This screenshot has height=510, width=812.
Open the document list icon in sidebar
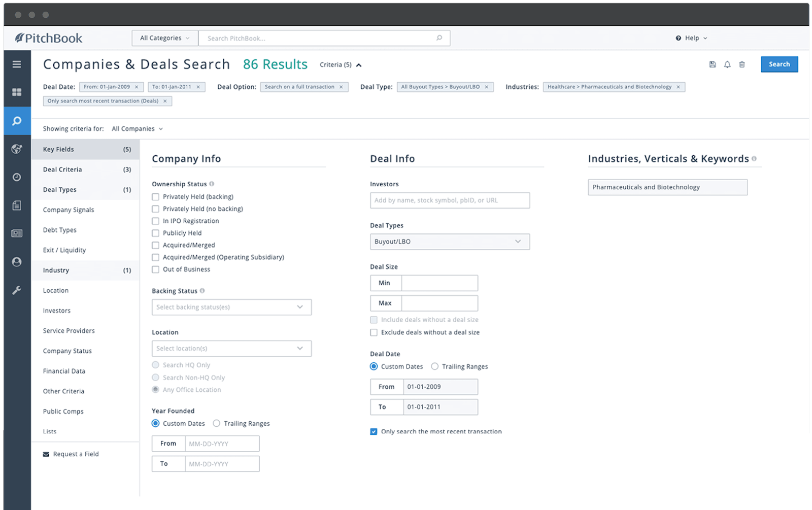[x=17, y=206]
